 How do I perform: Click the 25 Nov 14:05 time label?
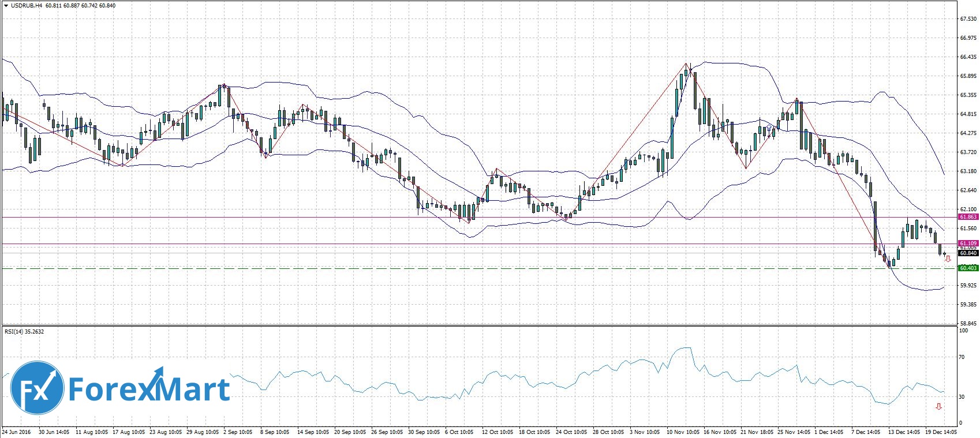[794, 432]
